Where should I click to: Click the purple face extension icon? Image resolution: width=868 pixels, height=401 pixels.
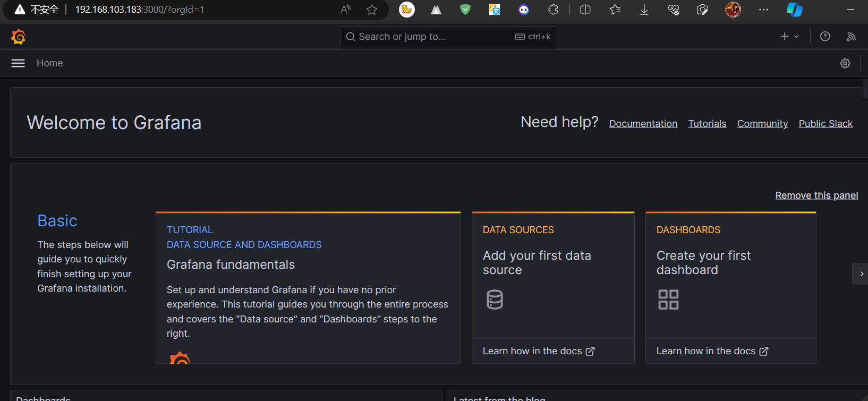524,10
